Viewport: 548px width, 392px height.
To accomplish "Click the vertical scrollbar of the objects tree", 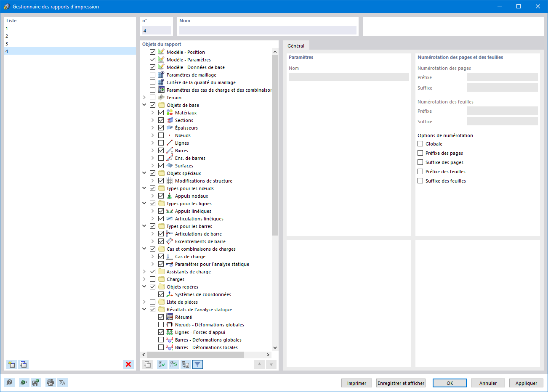I will tap(275, 145).
